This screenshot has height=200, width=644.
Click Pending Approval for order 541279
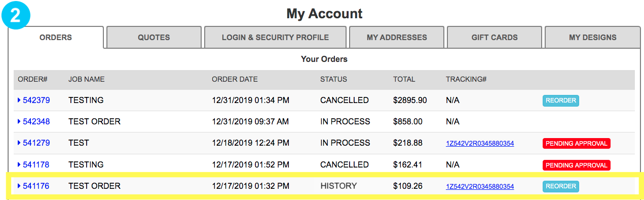[577, 144]
